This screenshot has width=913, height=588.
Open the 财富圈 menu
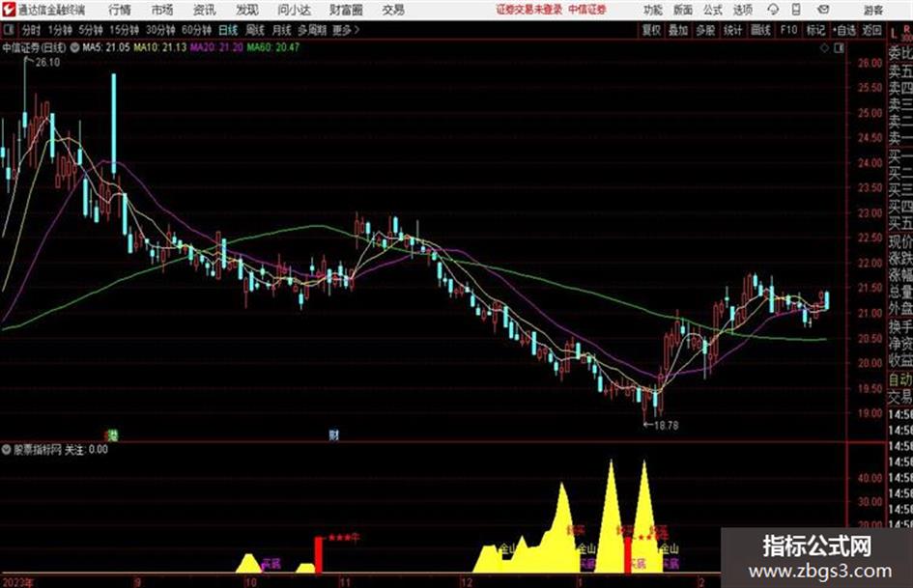pos(346,10)
